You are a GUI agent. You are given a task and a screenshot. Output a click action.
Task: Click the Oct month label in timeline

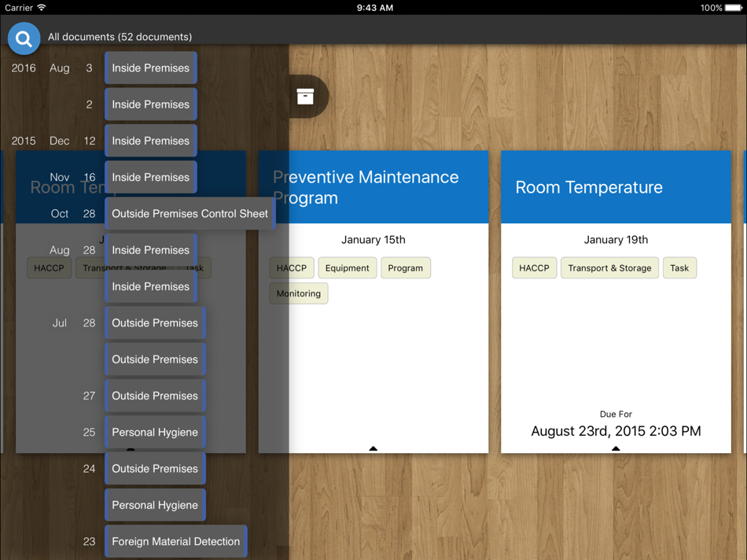[60, 213]
